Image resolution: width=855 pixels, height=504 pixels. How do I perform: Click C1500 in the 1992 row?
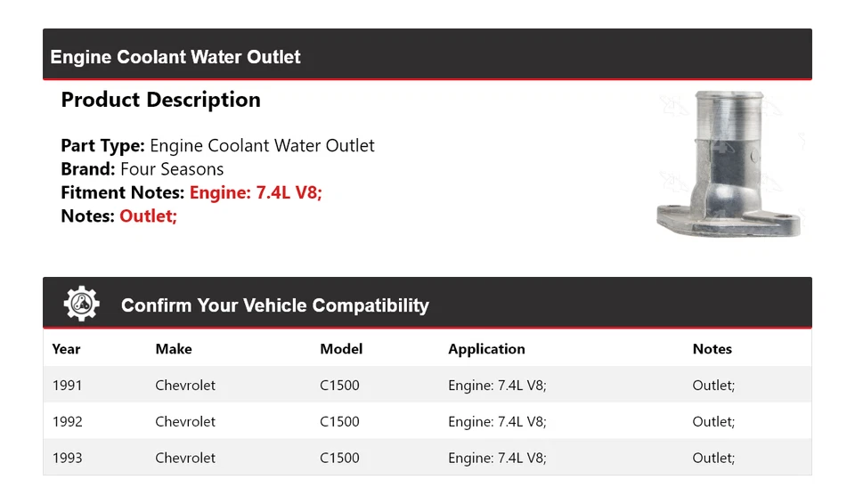click(339, 421)
